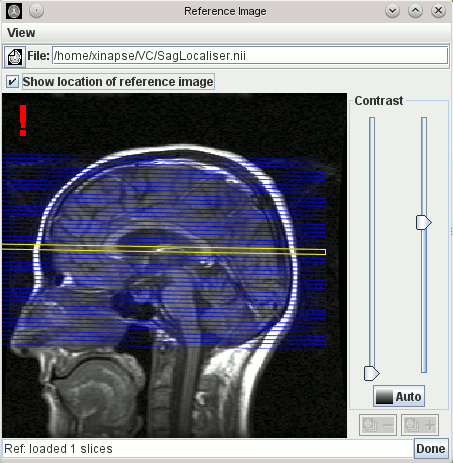
Task: Click the yellow highlighted slice outline
Action: 163,249
